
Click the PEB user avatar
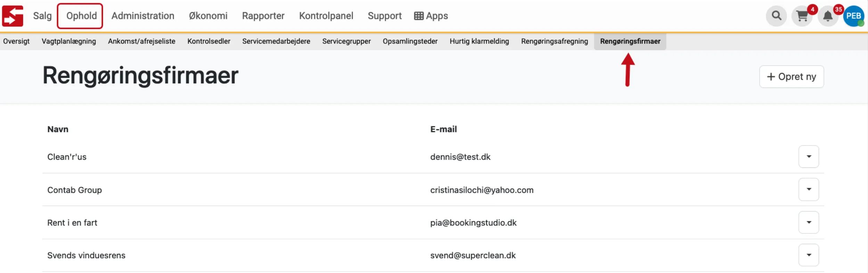853,16
